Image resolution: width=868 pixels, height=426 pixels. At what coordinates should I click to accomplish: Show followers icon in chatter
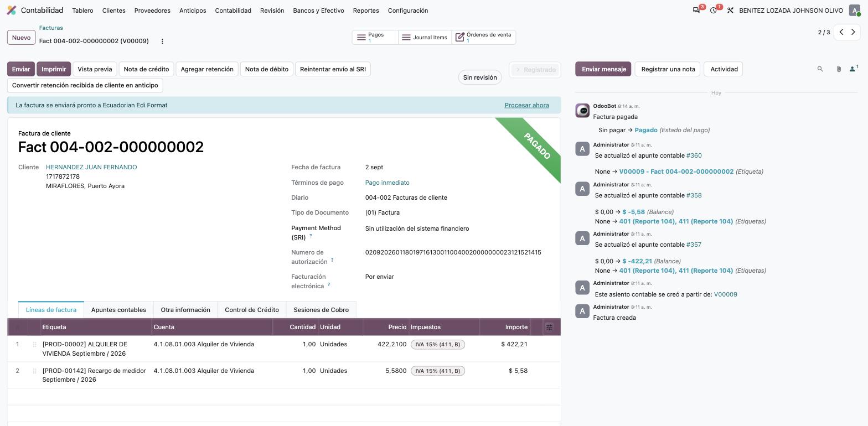(854, 69)
